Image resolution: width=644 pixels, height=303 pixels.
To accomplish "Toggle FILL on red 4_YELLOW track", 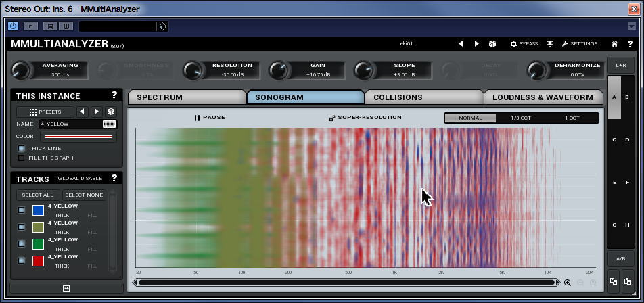I will [92, 266].
